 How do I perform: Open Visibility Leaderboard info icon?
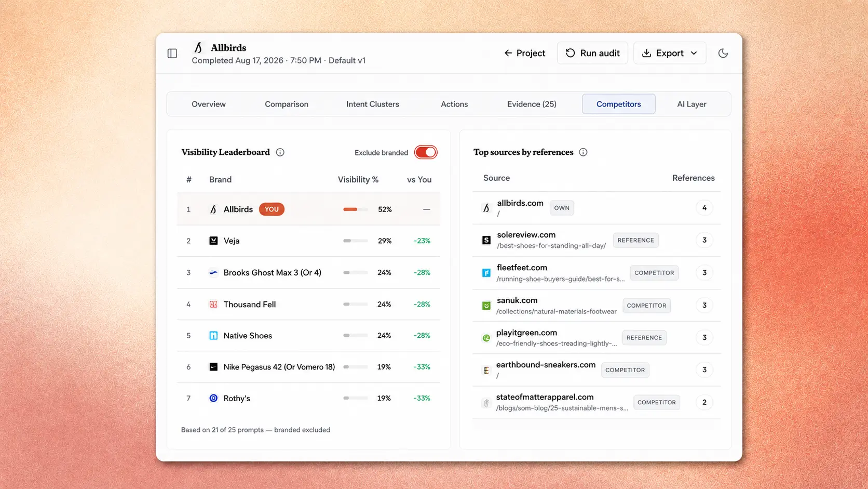click(280, 152)
